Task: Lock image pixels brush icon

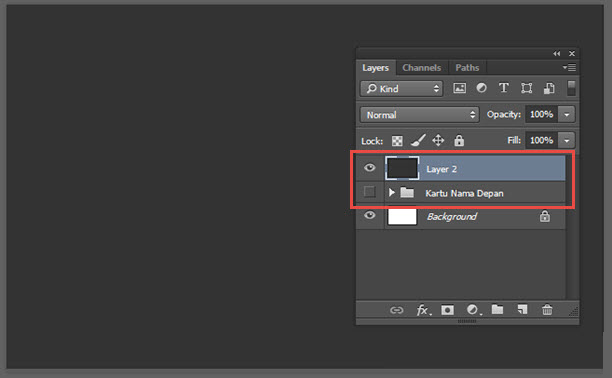Action: (418, 140)
